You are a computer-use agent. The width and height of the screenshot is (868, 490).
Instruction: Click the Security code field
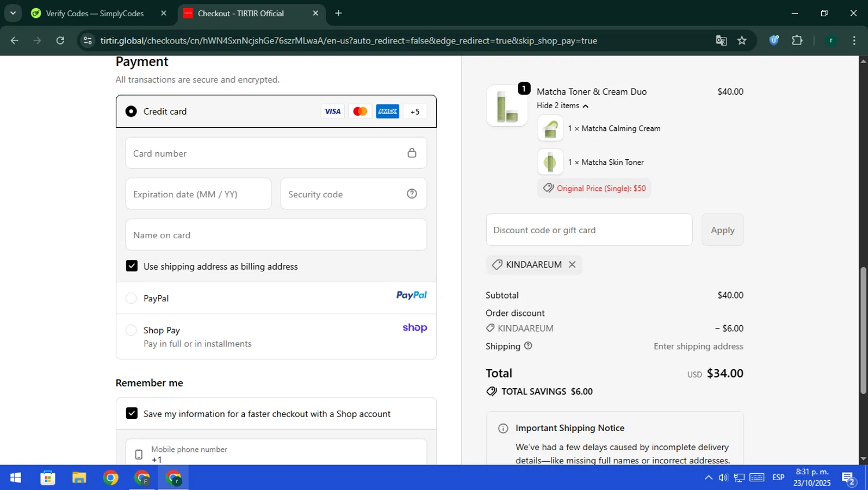pos(354,194)
